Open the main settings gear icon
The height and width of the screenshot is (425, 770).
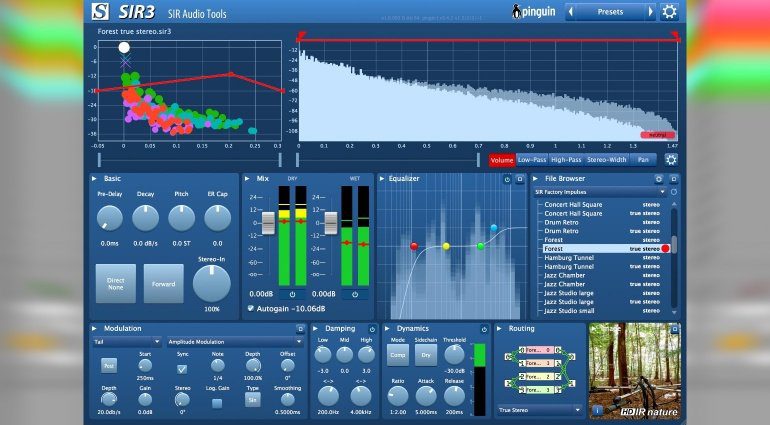(x=669, y=12)
